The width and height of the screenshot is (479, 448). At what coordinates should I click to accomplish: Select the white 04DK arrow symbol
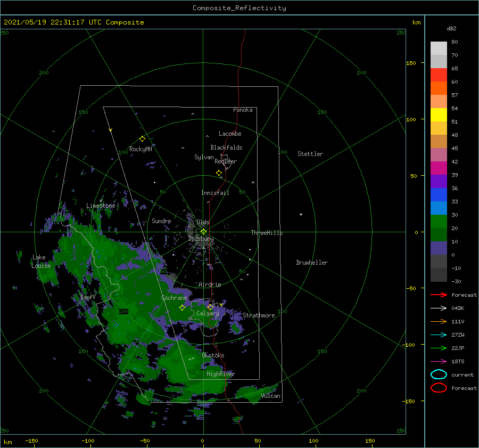[x=439, y=308]
